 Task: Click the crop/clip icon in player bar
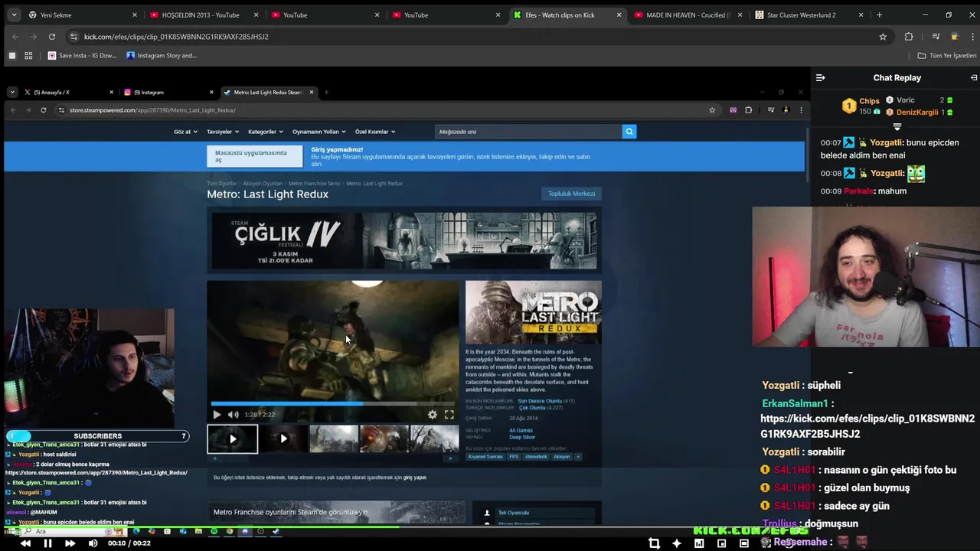click(x=654, y=543)
